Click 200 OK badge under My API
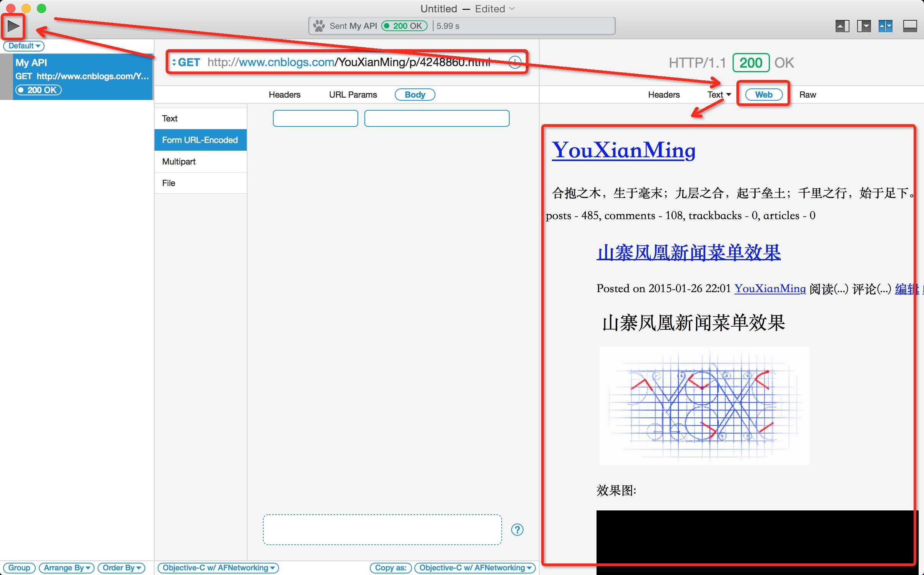This screenshot has height=575, width=924. (38, 90)
